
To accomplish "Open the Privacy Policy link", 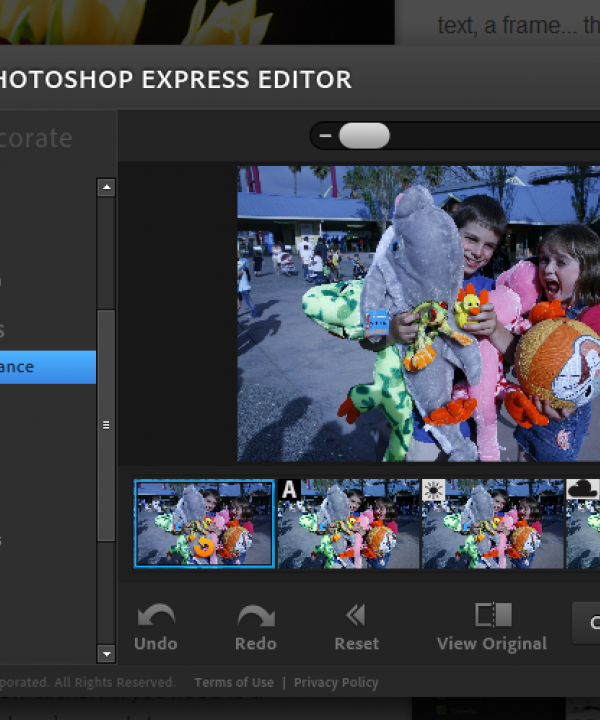I will click(336, 683).
